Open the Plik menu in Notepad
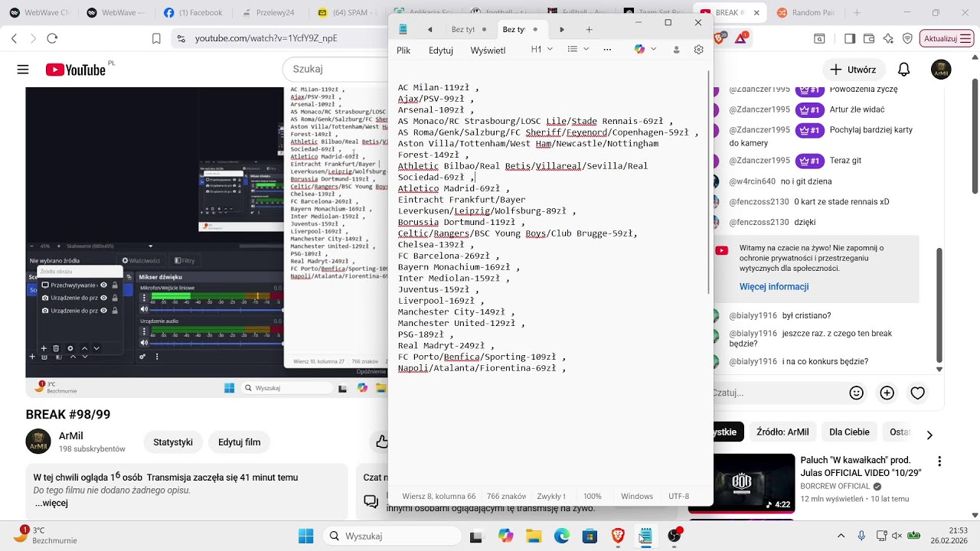The image size is (980, 551). [403, 51]
